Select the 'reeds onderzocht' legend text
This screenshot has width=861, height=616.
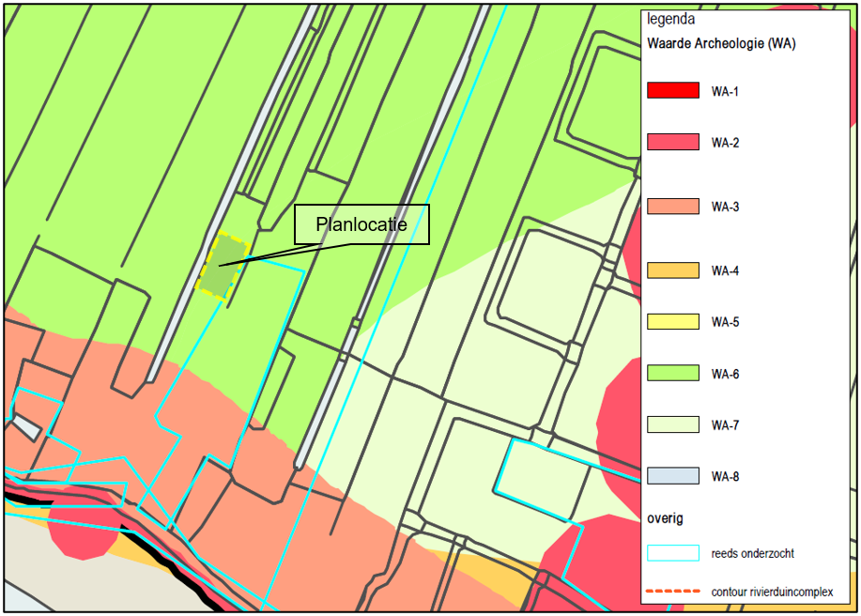point(752,553)
